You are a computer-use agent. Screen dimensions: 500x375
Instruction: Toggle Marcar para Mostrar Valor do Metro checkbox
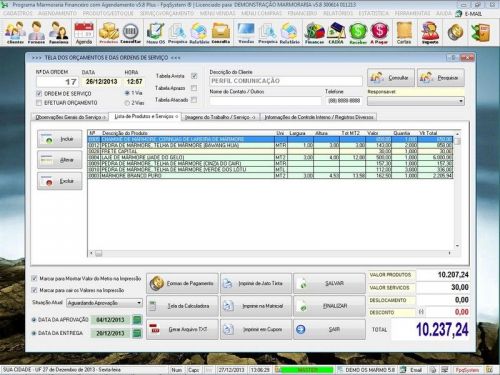tap(34, 278)
